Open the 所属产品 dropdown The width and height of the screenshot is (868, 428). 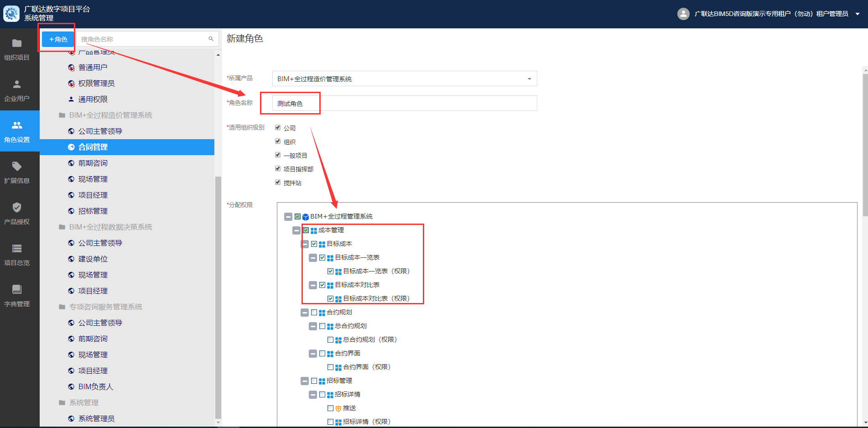pos(405,78)
